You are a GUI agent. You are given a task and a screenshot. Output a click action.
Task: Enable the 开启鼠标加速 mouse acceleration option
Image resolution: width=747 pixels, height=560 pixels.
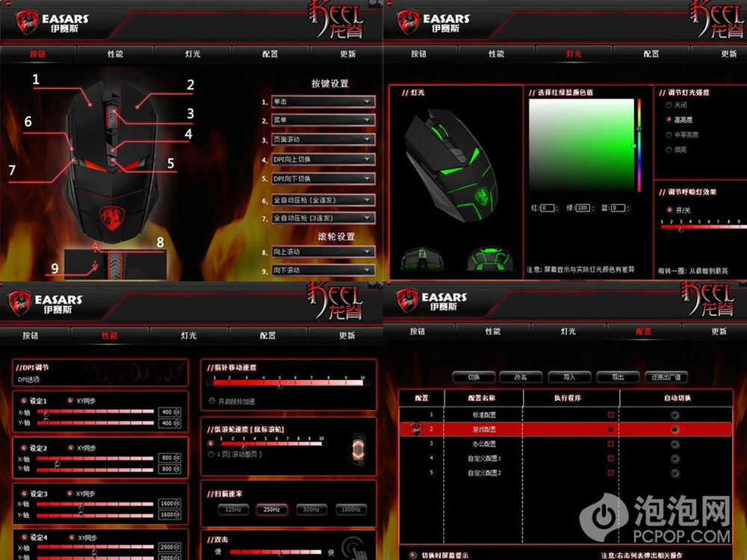click(212, 401)
